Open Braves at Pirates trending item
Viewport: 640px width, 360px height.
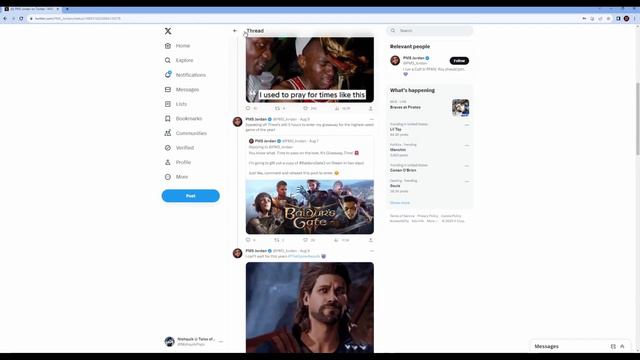point(429,107)
